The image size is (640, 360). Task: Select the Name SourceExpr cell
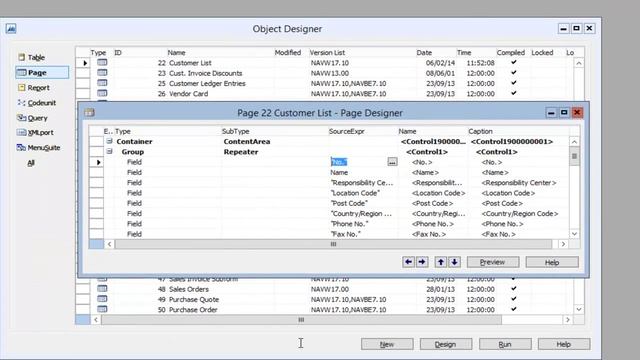(x=363, y=172)
